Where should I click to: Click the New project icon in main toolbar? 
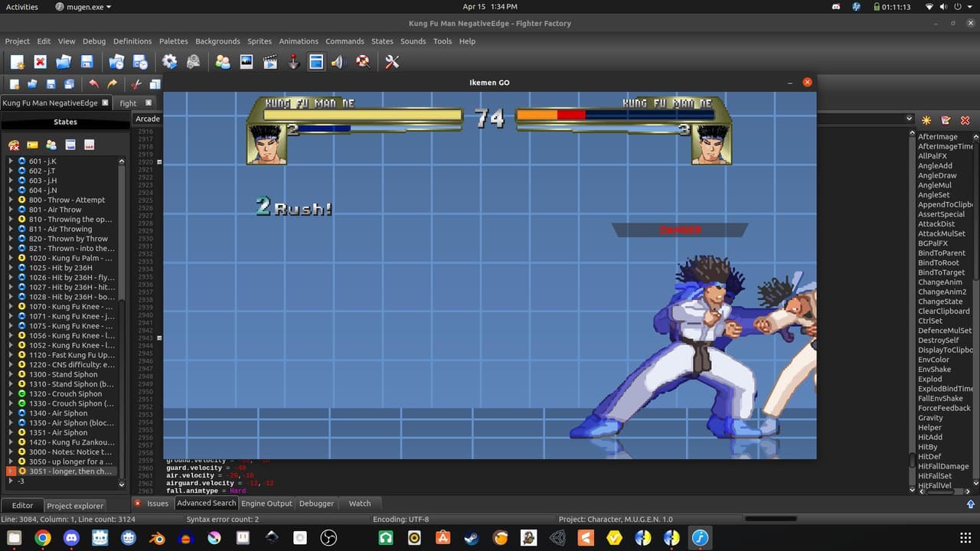coord(17,62)
